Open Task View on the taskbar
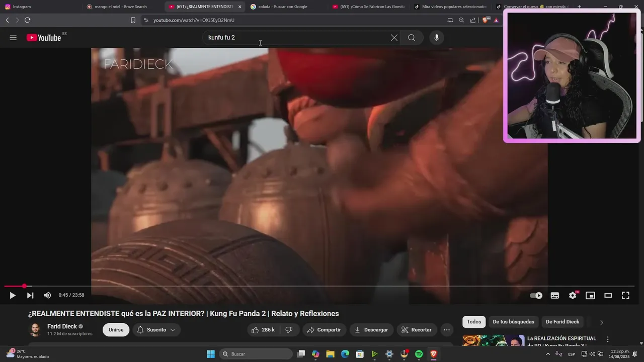This screenshot has height=362, width=644. pyautogui.click(x=301, y=354)
